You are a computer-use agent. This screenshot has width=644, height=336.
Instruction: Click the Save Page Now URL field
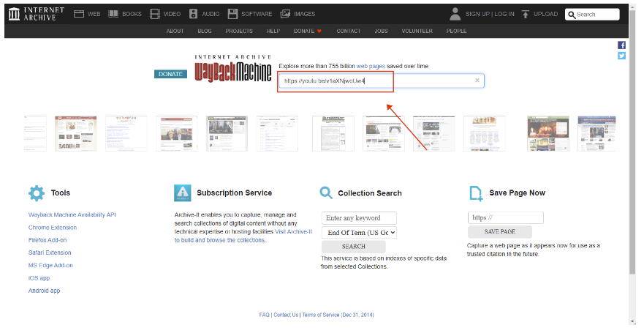pos(505,217)
